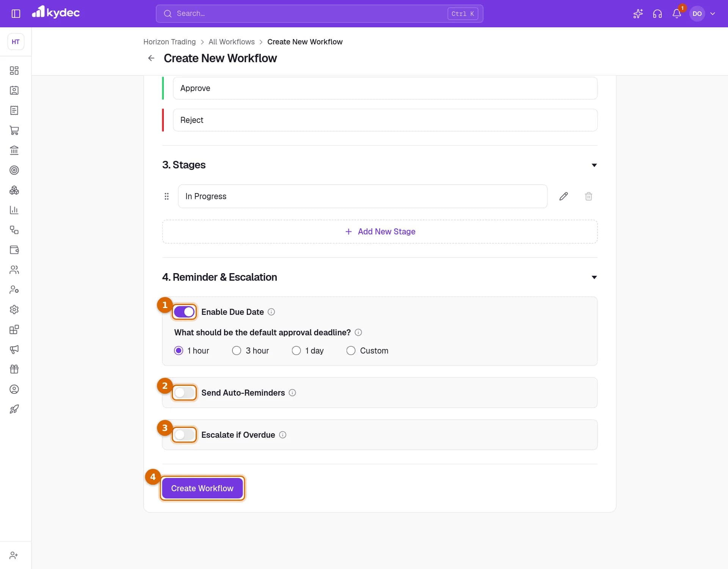Toggle the sidebar panel icon

point(16,14)
